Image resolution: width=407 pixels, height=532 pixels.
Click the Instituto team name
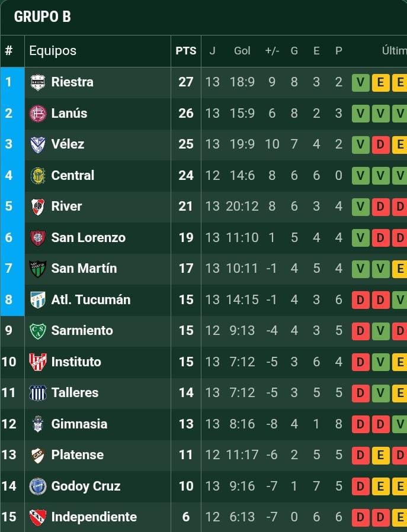[76, 362]
